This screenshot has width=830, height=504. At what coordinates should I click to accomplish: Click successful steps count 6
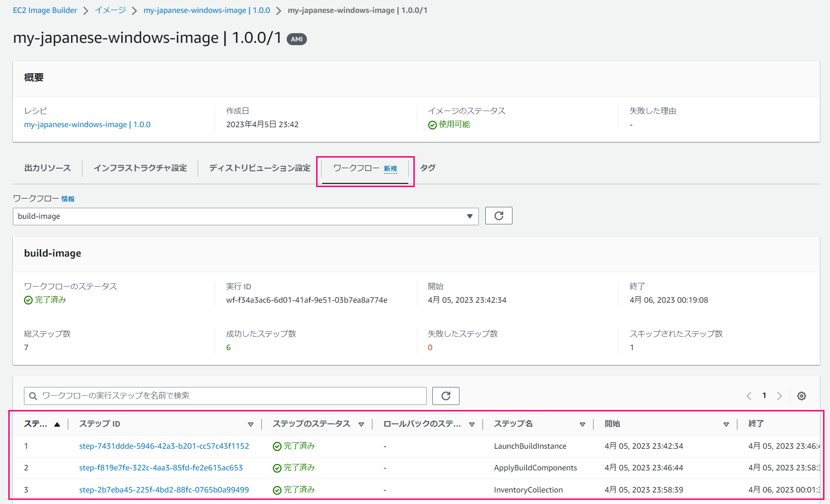tap(228, 347)
